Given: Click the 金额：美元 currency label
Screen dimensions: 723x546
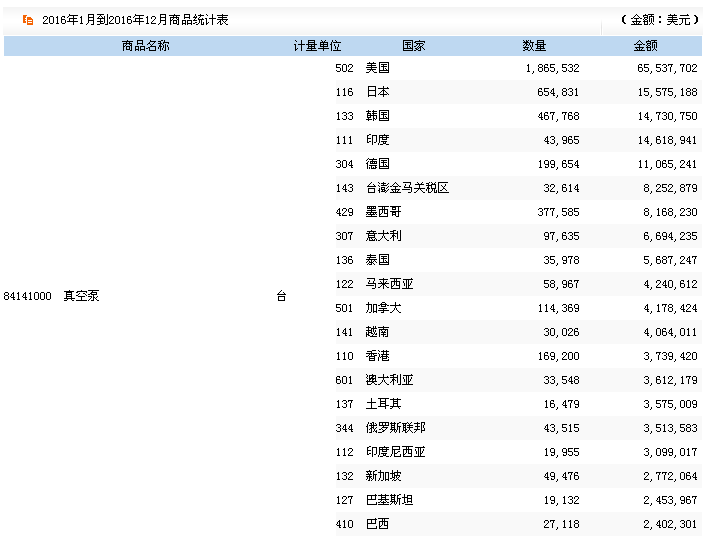Looking at the screenshot, I should click(660, 20).
